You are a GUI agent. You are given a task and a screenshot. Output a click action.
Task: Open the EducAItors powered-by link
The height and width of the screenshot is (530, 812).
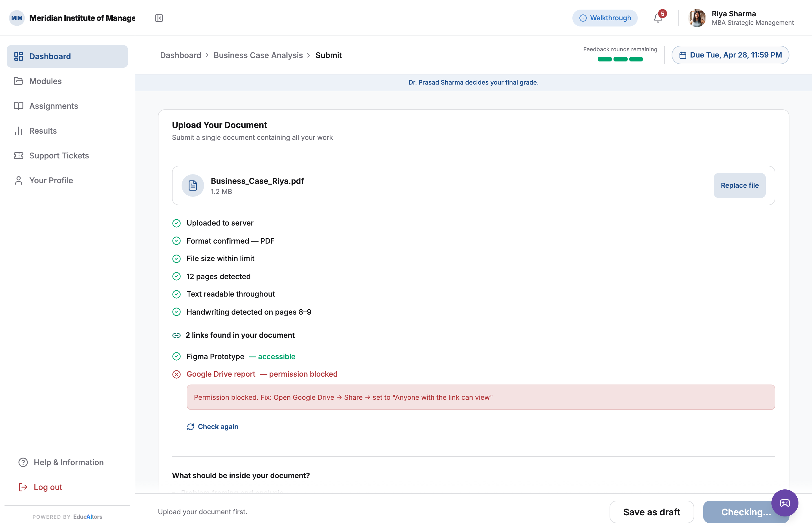point(88,517)
